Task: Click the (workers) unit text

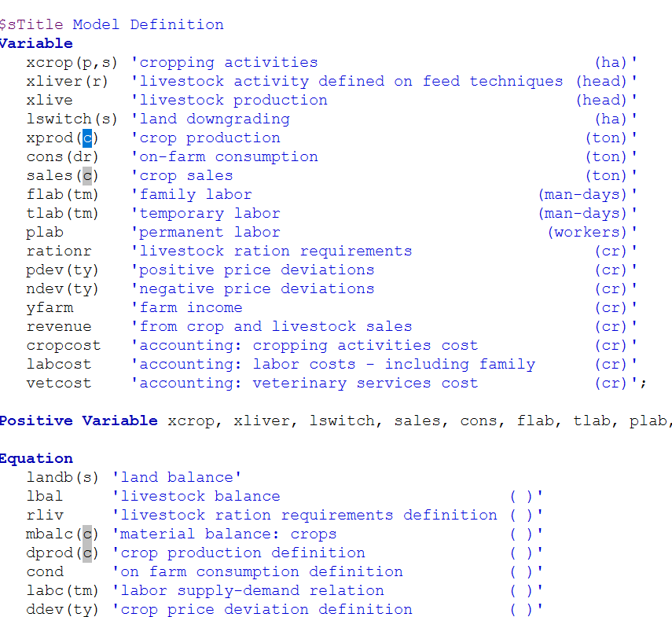Action: pos(588,232)
